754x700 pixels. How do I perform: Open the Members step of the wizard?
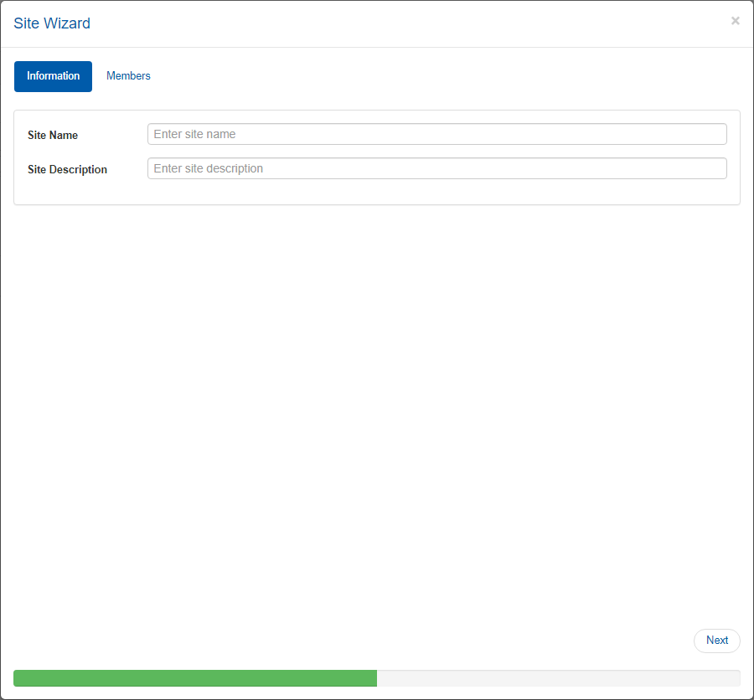coord(128,76)
